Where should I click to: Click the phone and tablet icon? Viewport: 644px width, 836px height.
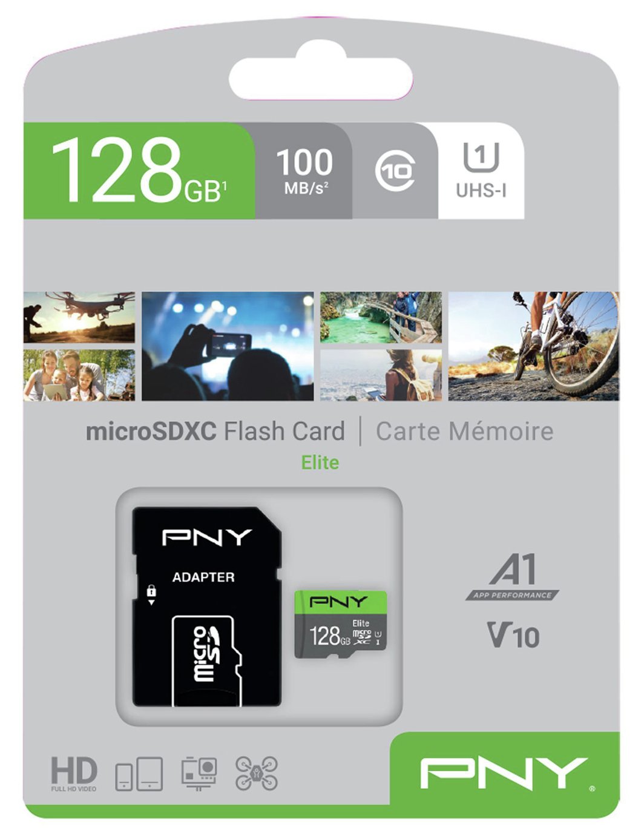tap(139, 773)
